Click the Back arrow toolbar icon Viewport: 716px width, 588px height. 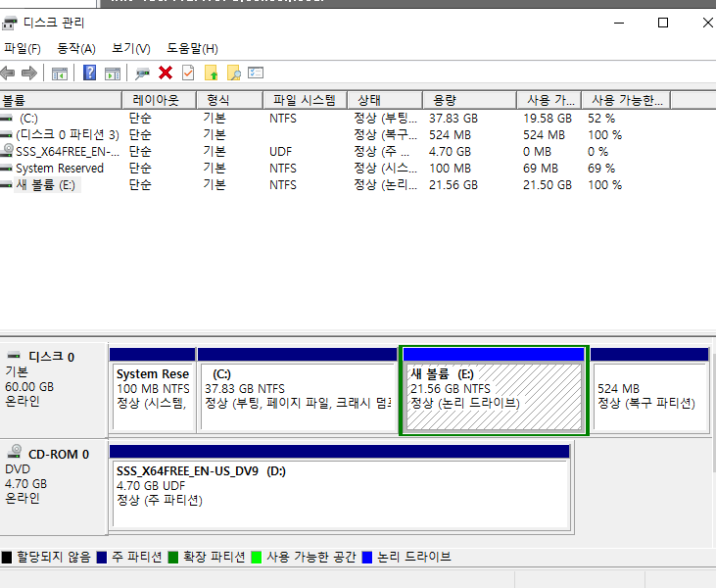[x=7, y=73]
